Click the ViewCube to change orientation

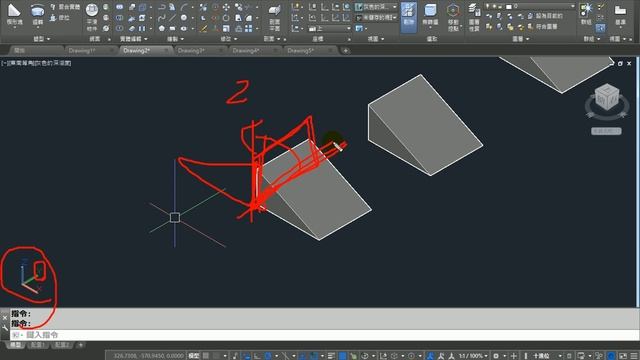pos(607,97)
